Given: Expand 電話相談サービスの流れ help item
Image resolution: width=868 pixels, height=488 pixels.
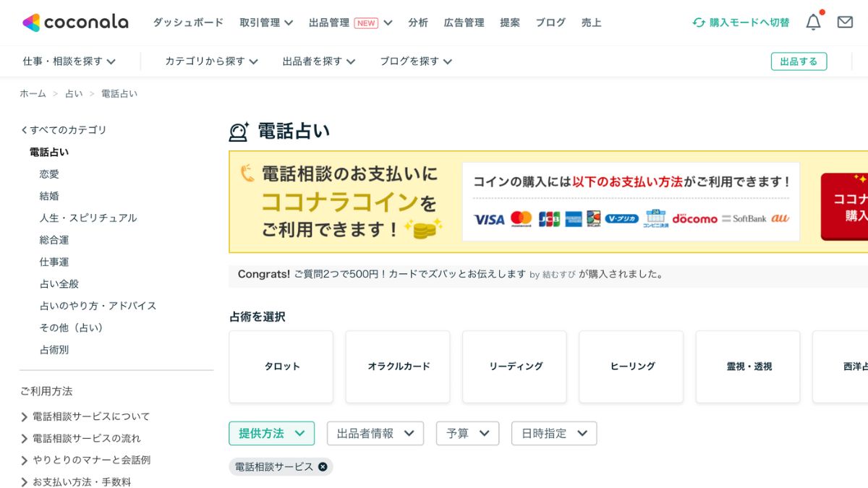Looking at the screenshot, I should tap(80, 438).
